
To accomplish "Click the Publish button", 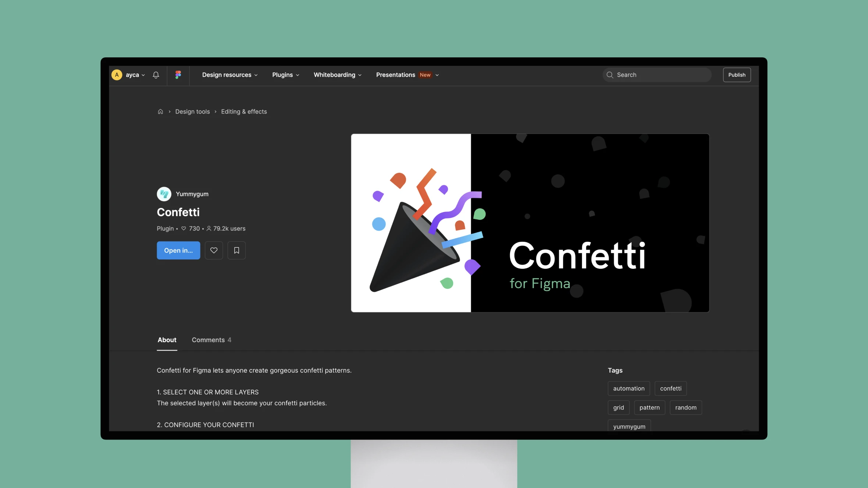I will coord(736,75).
